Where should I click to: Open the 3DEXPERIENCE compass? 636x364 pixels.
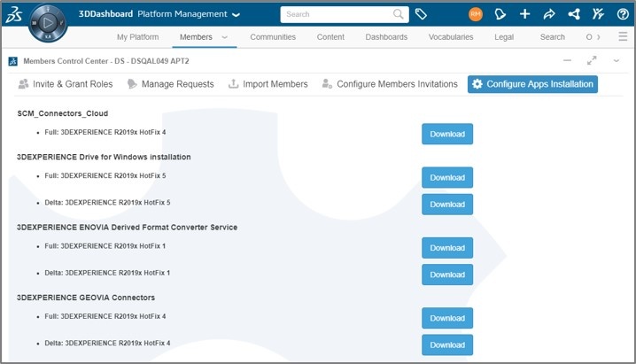tap(48, 20)
